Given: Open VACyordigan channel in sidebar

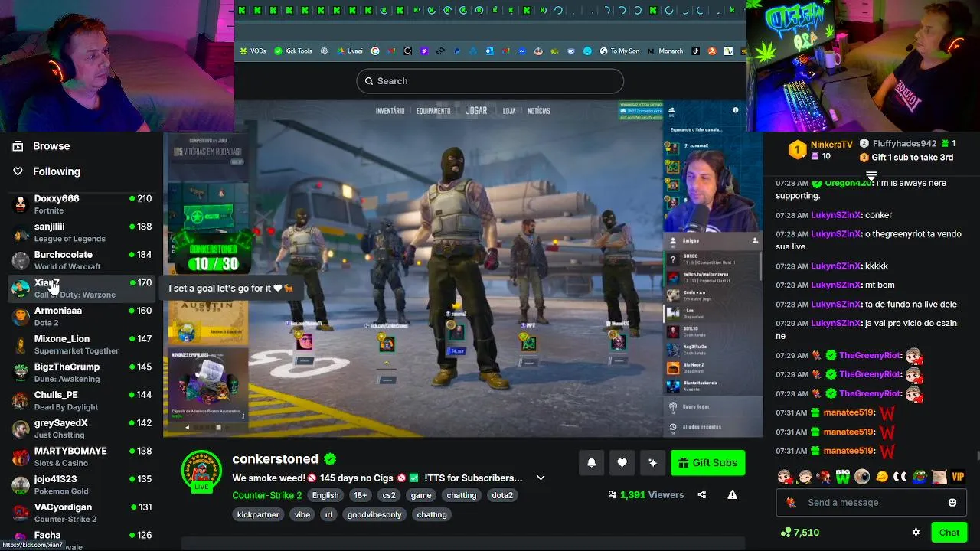Looking at the screenshot, I should (x=81, y=513).
